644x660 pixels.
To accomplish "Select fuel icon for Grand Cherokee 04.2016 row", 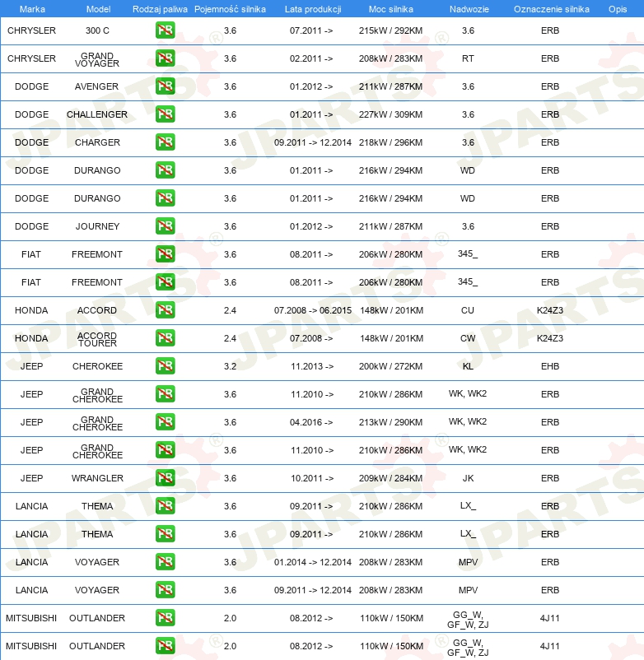I will point(165,422).
